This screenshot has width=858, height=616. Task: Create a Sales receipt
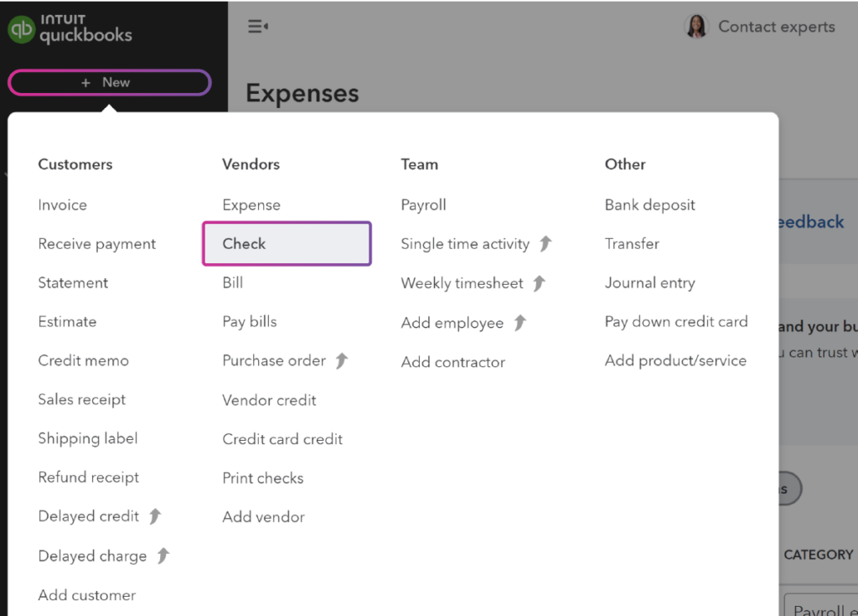coord(81,399)
